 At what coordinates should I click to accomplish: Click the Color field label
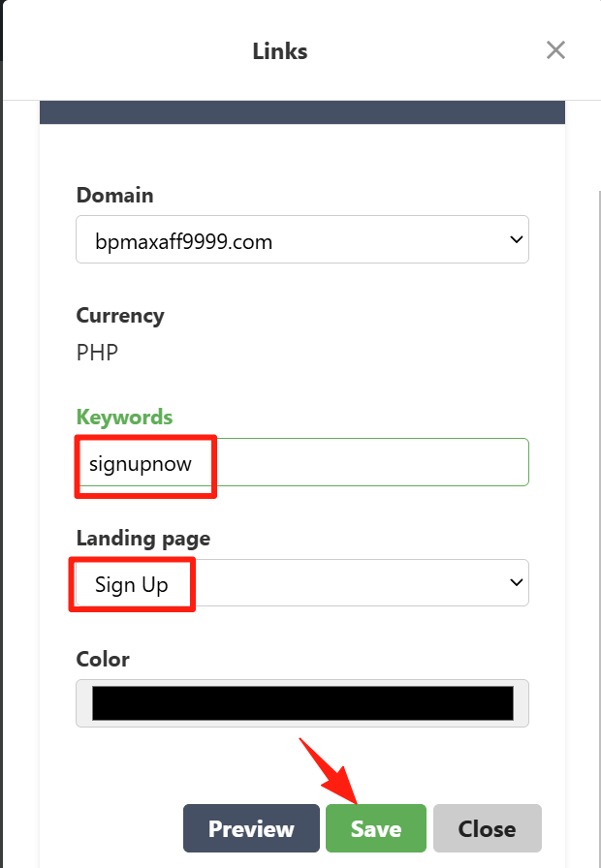[x=103, y=660]
